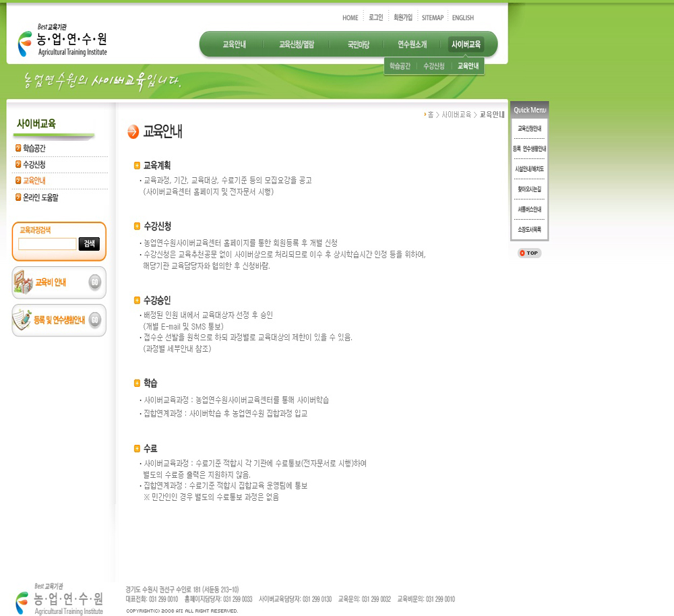Open 찾아오시는길 in Quick Menu
674x616 pixels.
(529, 189)
